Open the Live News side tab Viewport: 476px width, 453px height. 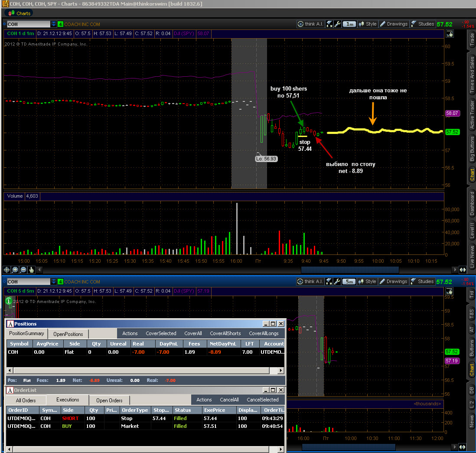coord(472,257)
